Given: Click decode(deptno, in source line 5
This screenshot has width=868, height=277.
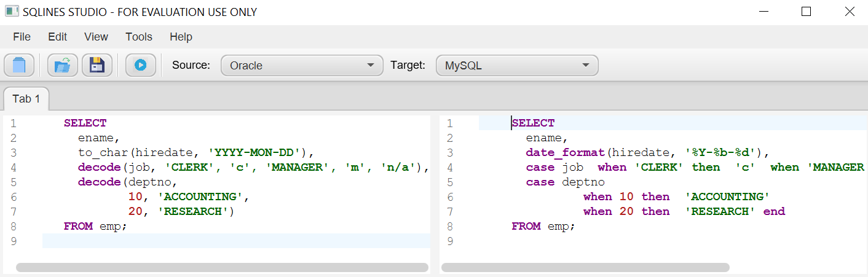Looking at the screenshot, I should 128,182.
